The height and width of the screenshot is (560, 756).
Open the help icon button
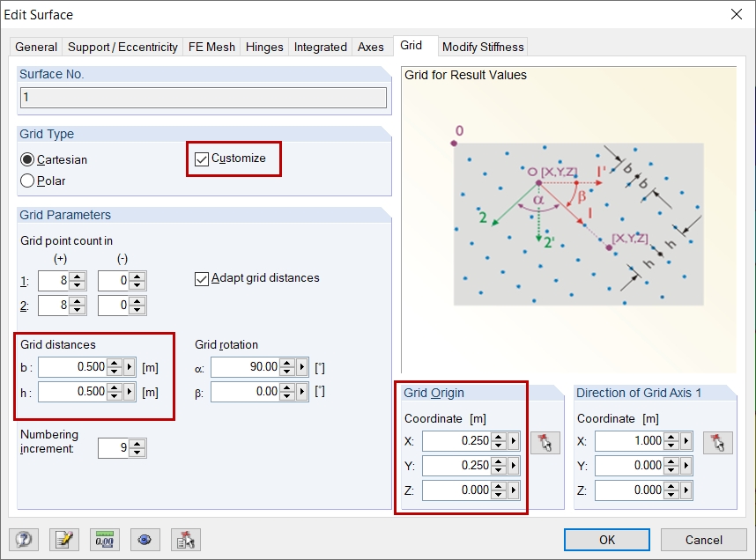point(24,539)
